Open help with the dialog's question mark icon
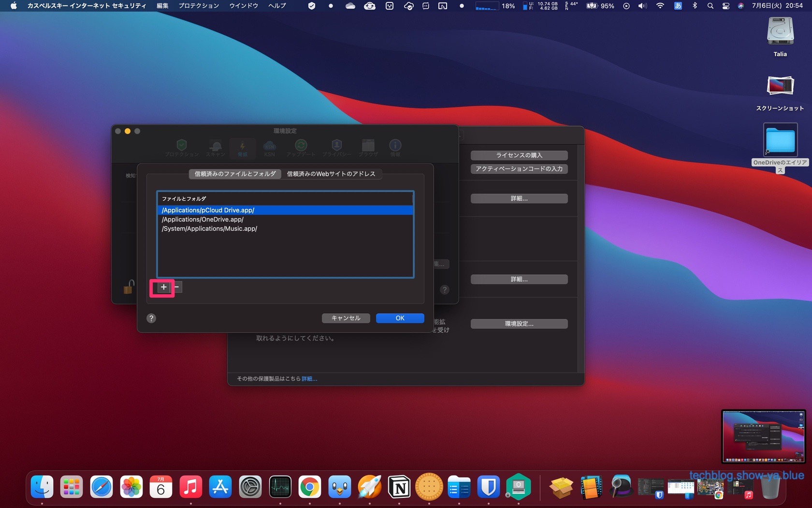The width and height of the screenshot is (812, 508). pos(151,318)
